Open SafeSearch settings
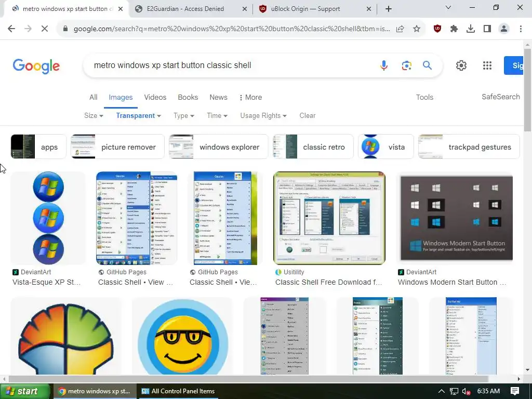The image size is (532, 399). [x=500, y=97]
